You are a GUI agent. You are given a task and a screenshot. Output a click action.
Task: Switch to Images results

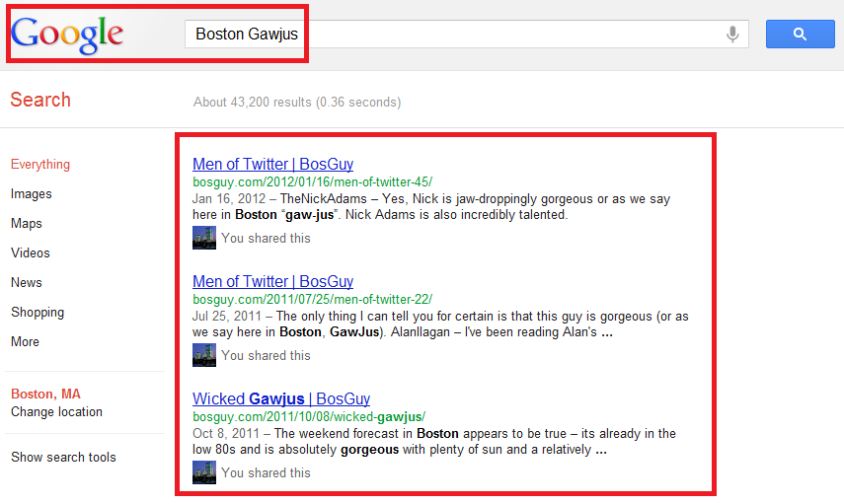[x=32, y=194]
